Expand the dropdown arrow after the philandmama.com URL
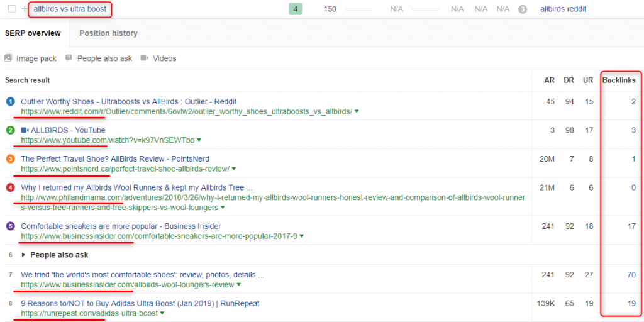Screen dimensions: 644x322 223,208
